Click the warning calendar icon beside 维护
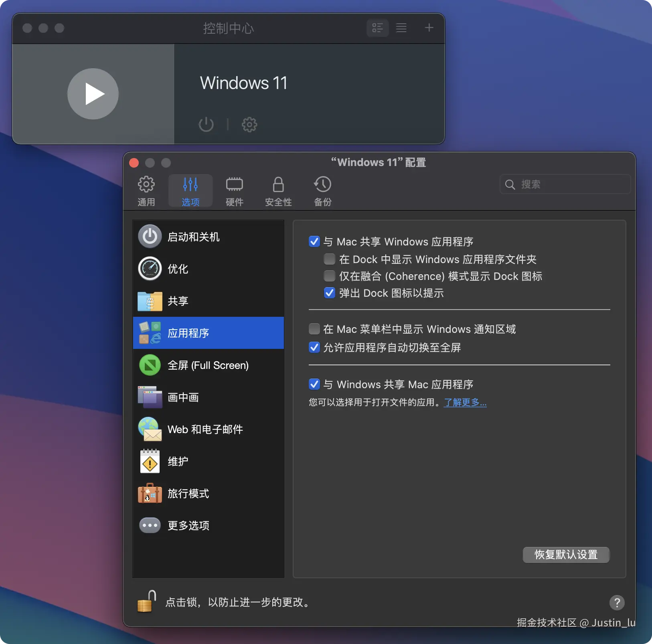The image size is (652, 644). tap(150, 461)
